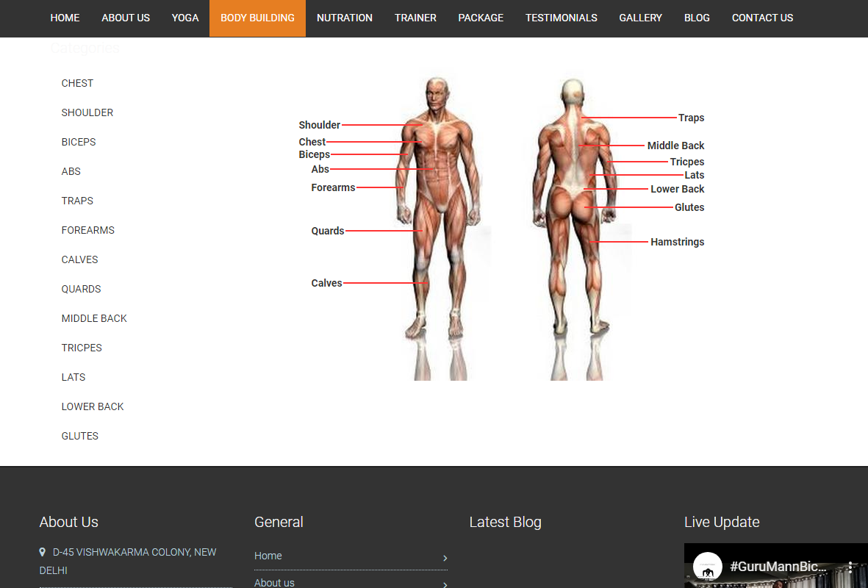Click the GuruMann video title

point(778,567)
